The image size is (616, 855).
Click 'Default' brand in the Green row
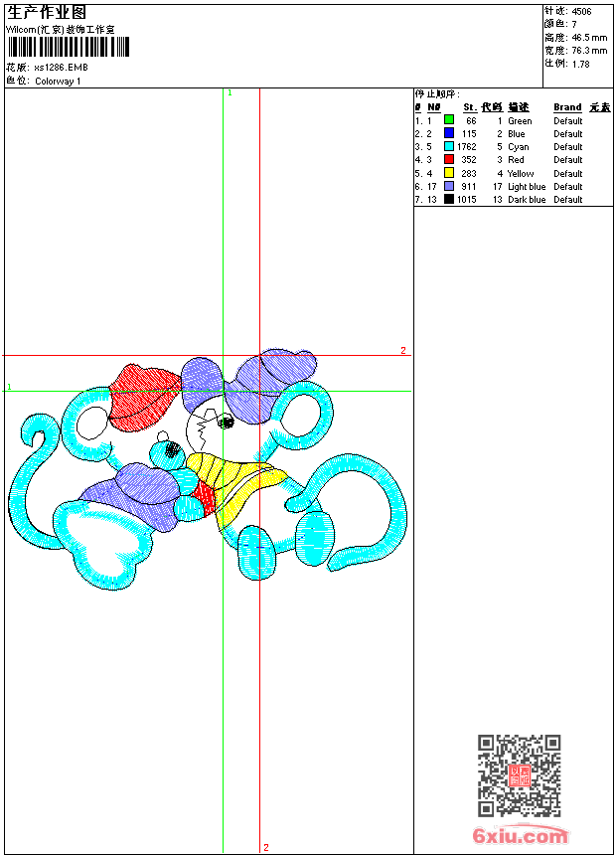(568, 121)
